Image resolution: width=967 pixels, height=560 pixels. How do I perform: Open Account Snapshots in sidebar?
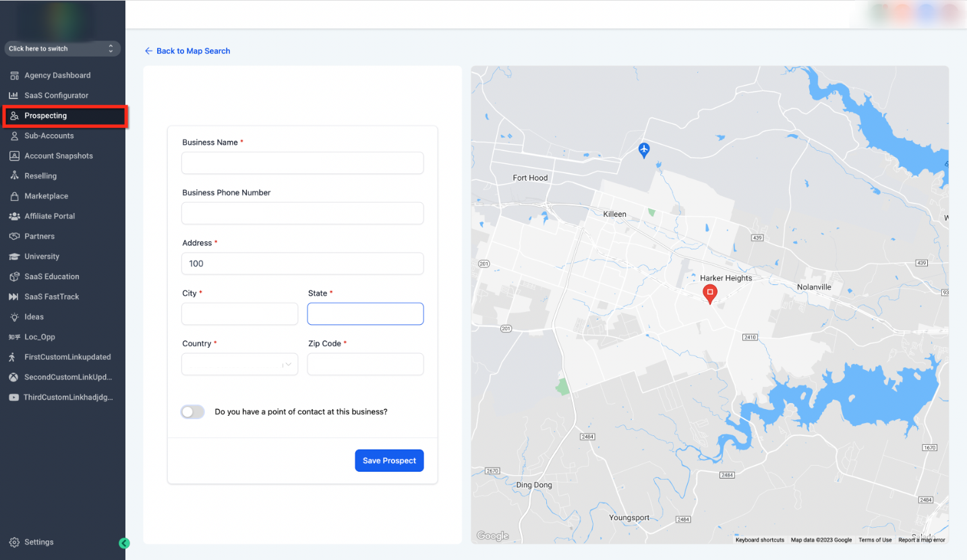click(59, 156)
